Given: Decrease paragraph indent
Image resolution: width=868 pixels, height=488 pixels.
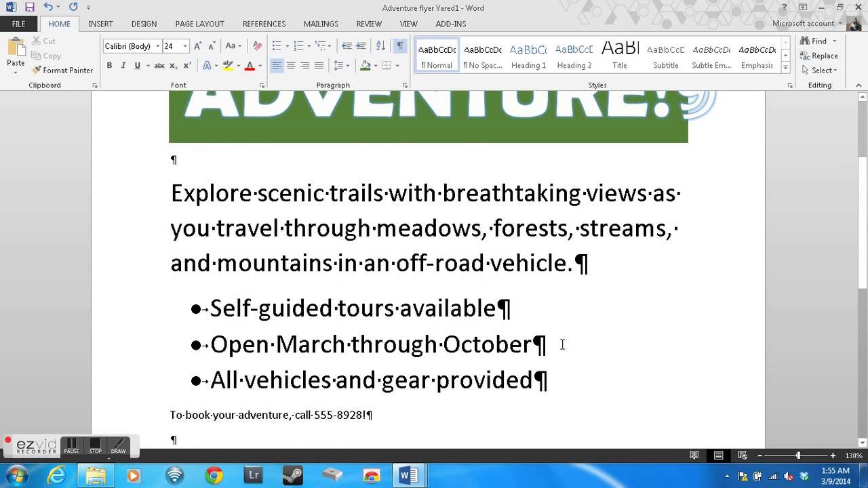Looking at the screenshot, I should [x=347, y=46].
